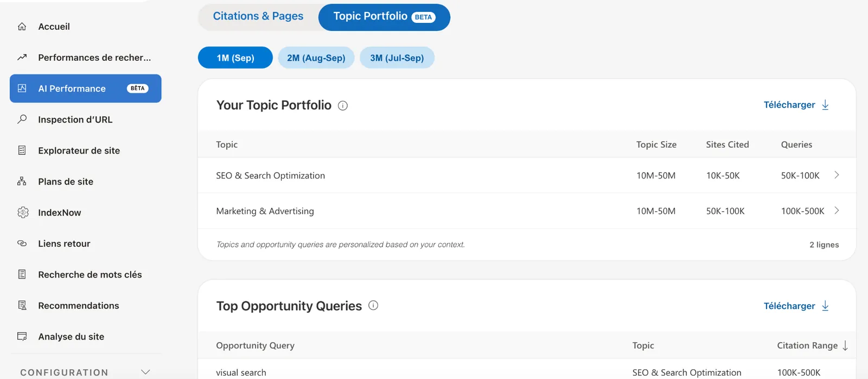The height and width of the screenshot is (379, 868).
Task: Click the Topic Size column header
Action: coord(656,144)
